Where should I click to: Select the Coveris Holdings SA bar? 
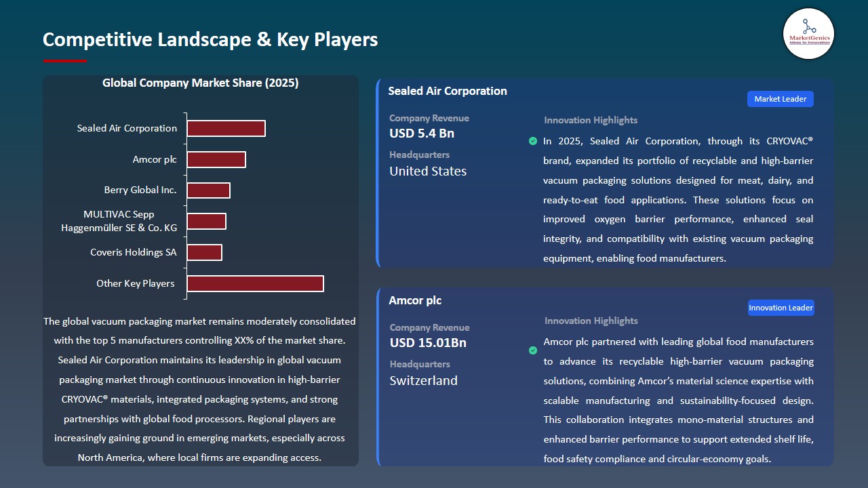coord(204,252)
